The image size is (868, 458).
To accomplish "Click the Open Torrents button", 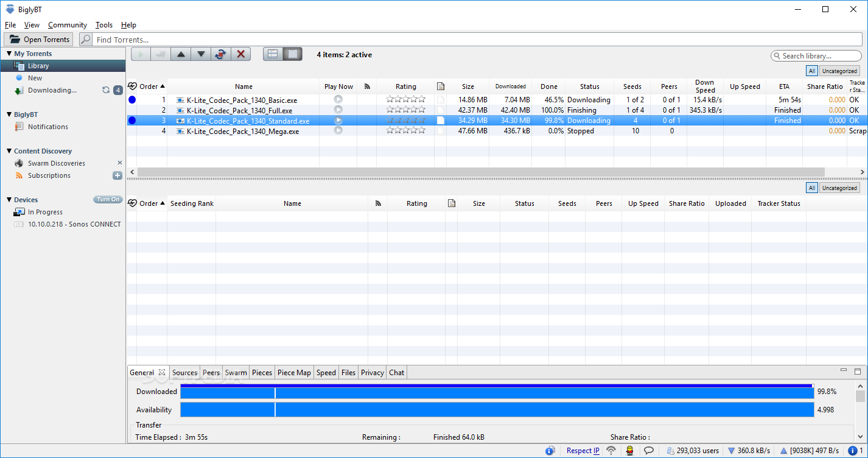I will click(x=38, y=40).
